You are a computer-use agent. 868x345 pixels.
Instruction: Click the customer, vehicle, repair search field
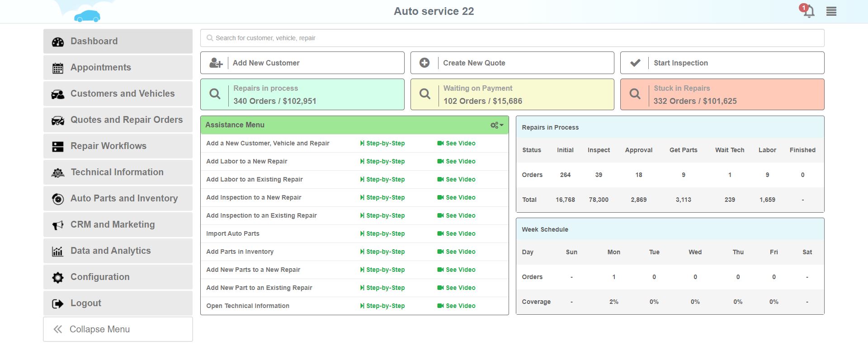(512, 38)
